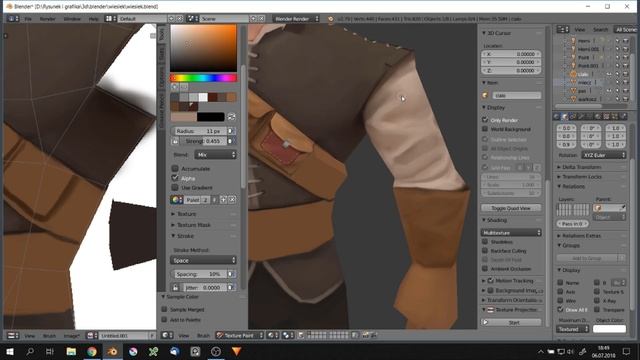
Task: Click the Blender icon in the taskbar
Action: [113, 351]
